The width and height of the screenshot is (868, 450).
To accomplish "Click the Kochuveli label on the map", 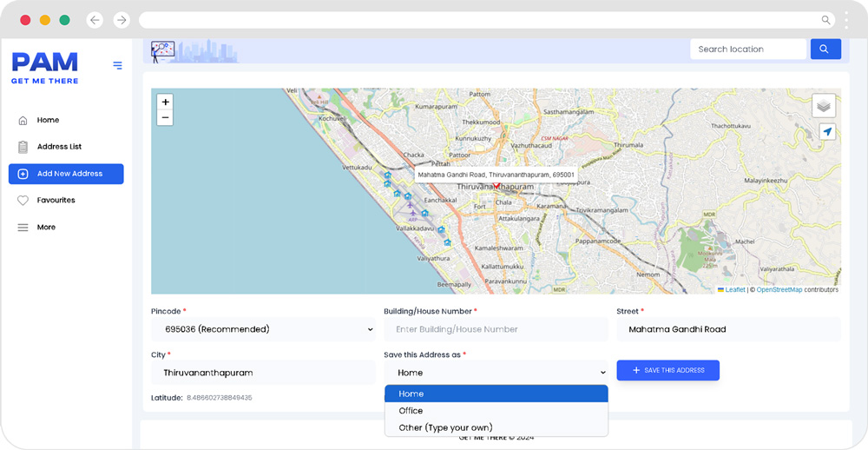I will 332,119.
